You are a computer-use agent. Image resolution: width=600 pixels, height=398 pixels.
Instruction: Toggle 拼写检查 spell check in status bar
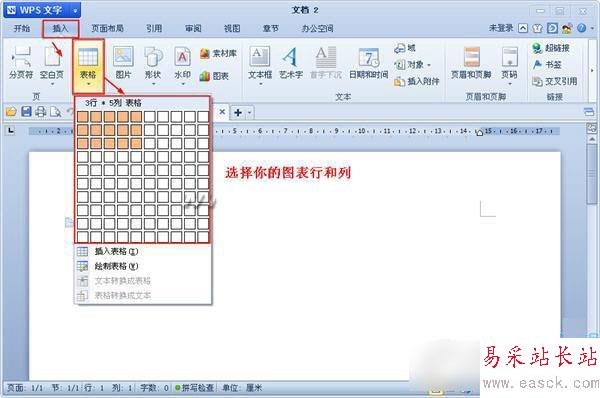195,388
